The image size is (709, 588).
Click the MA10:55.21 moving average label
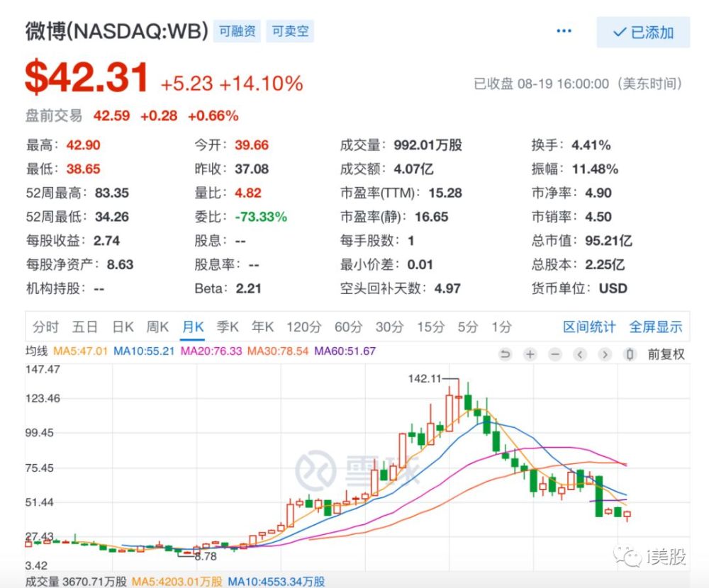pyautogui.click(x=144, y=351)
